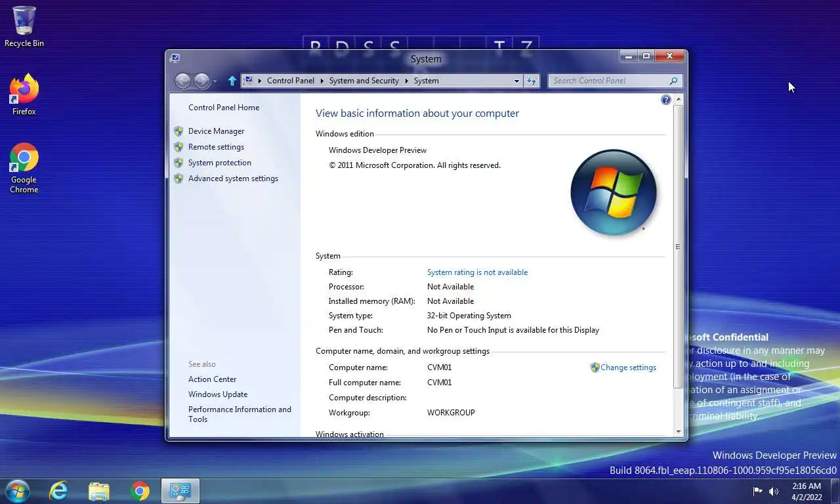Click the System window title bar icon
The width and height of the screenshot is (840, 504).
click(x=175, y=58)
